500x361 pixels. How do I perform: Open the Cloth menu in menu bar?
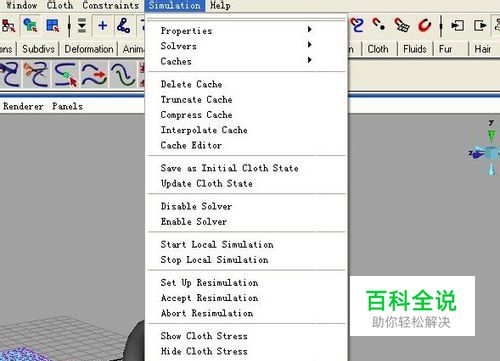coord(60,5)
